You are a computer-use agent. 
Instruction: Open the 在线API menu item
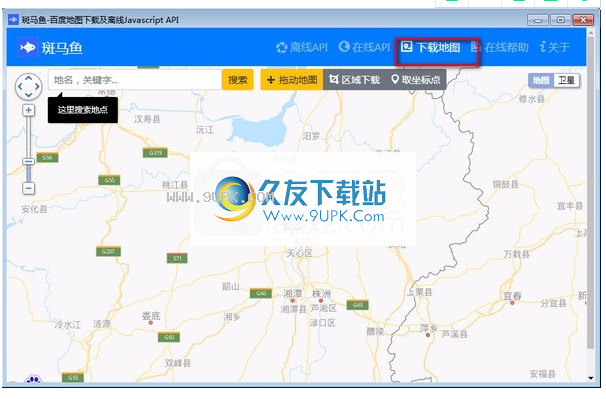tap(365, 47)
